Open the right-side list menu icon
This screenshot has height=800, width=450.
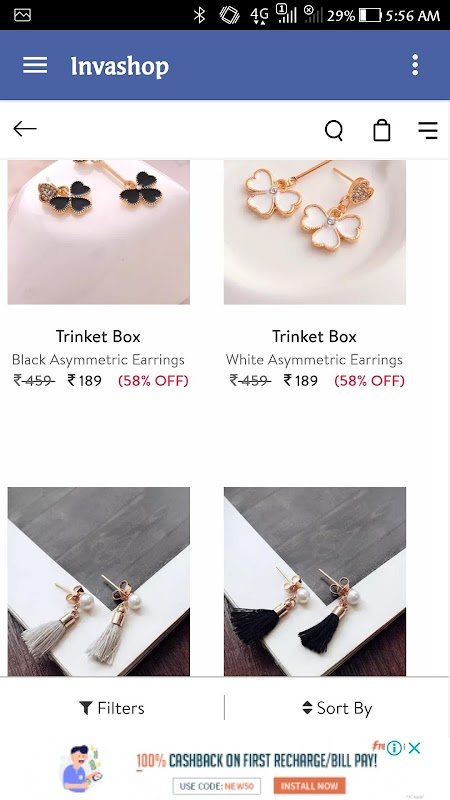428,130
